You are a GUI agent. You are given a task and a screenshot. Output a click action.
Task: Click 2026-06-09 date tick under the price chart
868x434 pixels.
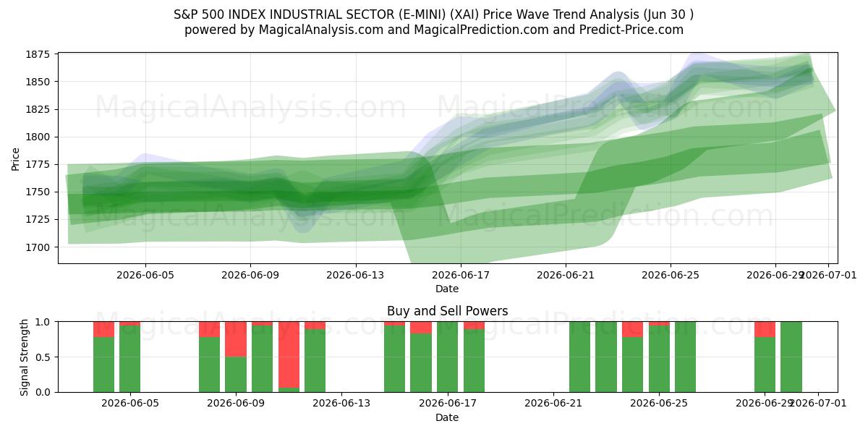(x=250, y=275)
